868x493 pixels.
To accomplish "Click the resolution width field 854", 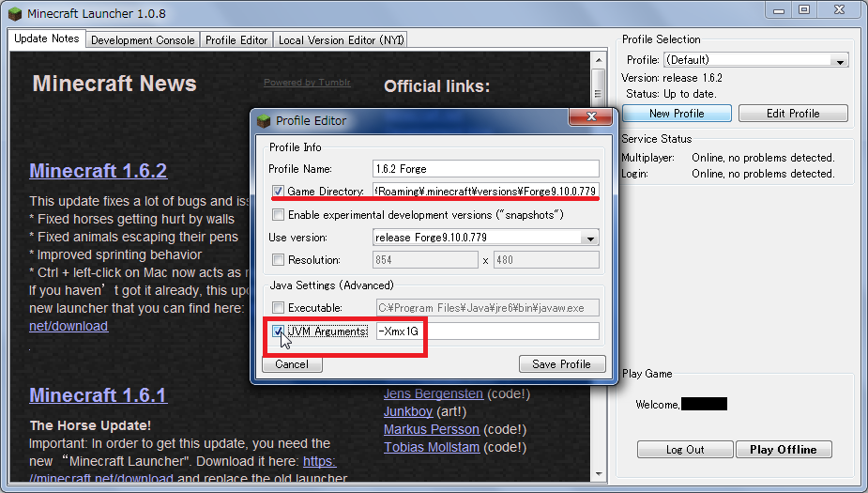I will coord(425,260).
